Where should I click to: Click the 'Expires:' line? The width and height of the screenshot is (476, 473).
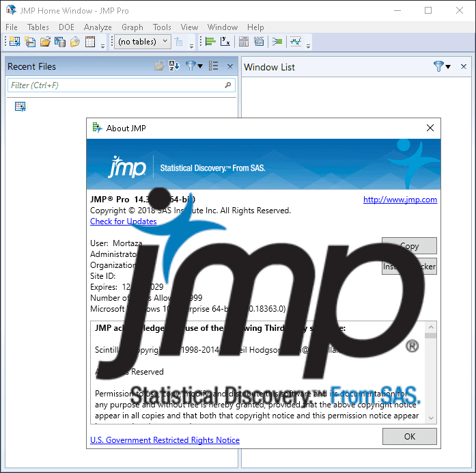pyautogui.click(x=126, y=287)
